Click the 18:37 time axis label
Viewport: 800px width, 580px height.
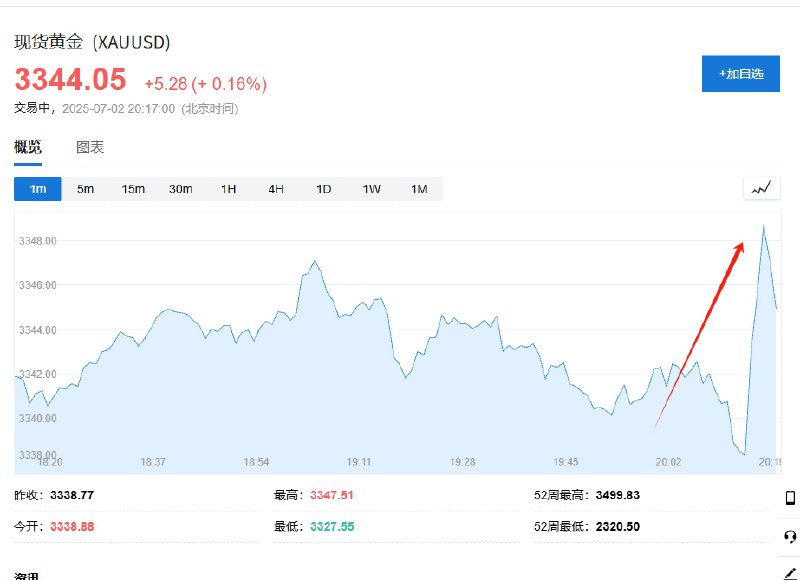(153, 462)
